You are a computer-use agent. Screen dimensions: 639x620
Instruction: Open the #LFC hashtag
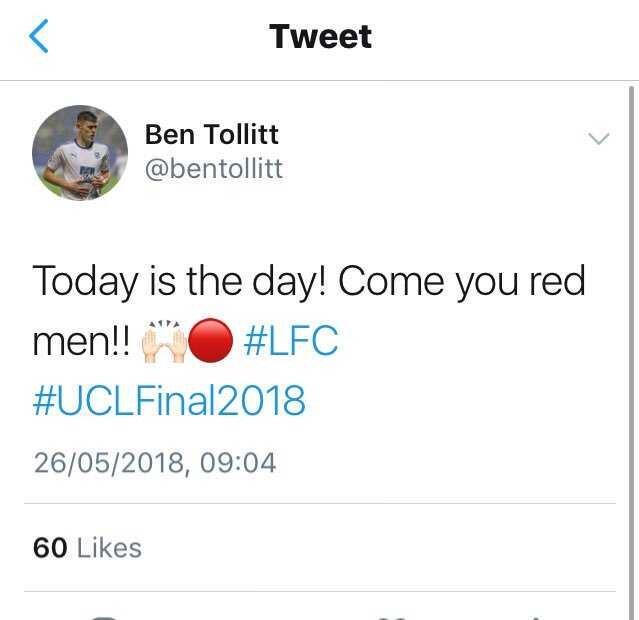[x=291, y=342]
